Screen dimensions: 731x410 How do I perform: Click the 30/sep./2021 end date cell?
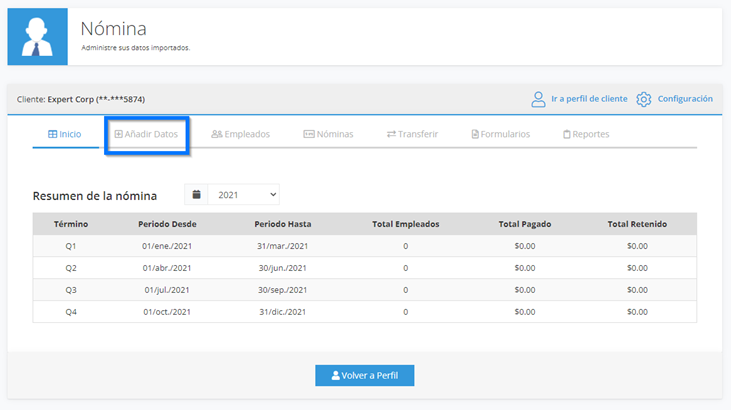[x=283, y=290]
